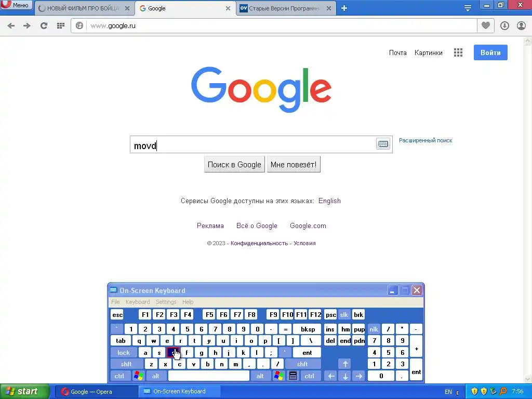This screenshot has height=399, width=532.
Task: Click the Поиск в Google button
Action: (x=234, y=165)
